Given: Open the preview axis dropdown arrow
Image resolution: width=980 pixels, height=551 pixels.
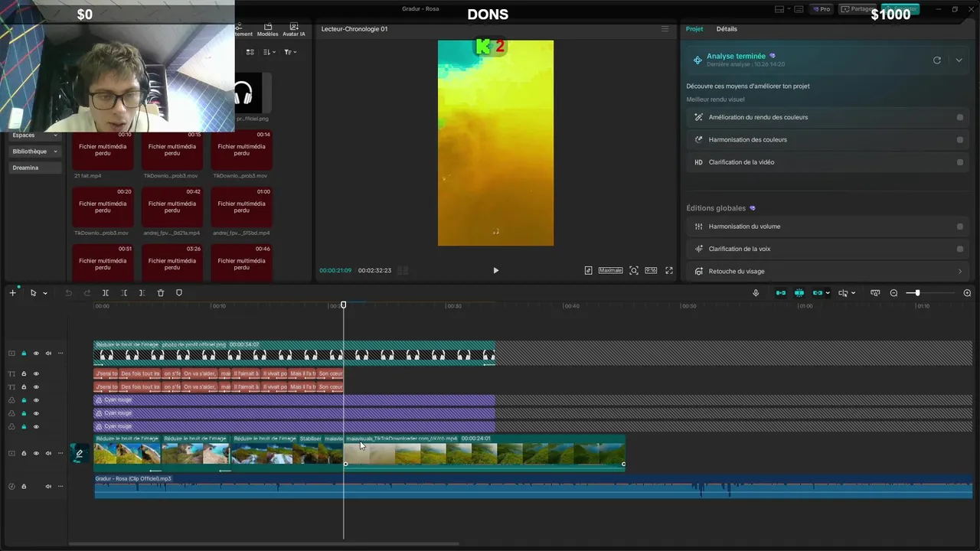Looking at the screenshot, I should click(x=853, y=293).
